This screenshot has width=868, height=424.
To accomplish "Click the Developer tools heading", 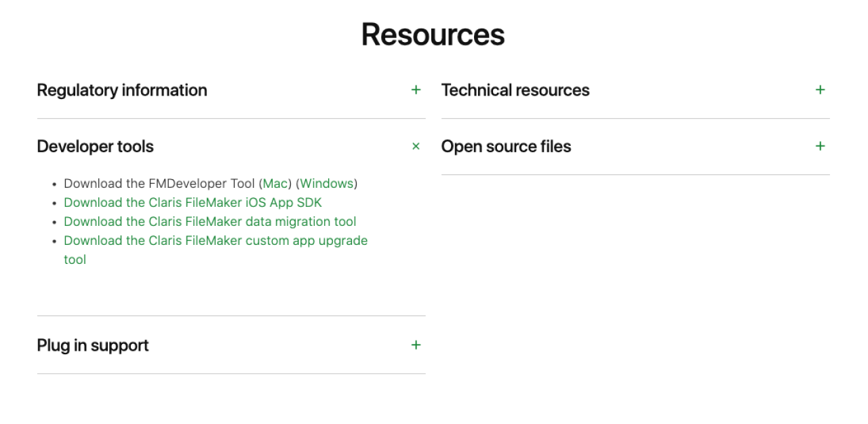I will point(96,147).
